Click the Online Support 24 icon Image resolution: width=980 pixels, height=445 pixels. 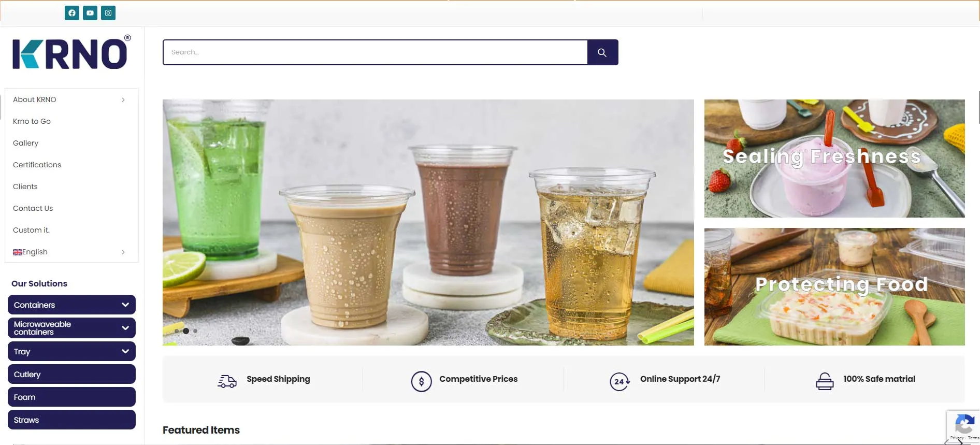point(619,382)
